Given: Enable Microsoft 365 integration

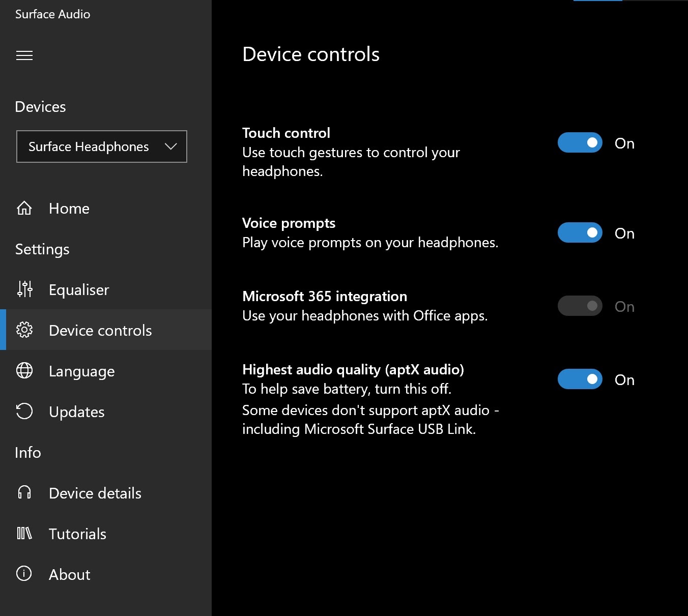Looking at the screenshot, I should 580,306.
